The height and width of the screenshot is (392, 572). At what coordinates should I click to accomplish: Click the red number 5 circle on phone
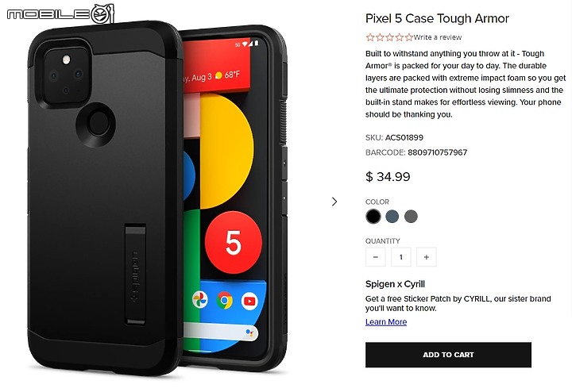coord(233,242)
